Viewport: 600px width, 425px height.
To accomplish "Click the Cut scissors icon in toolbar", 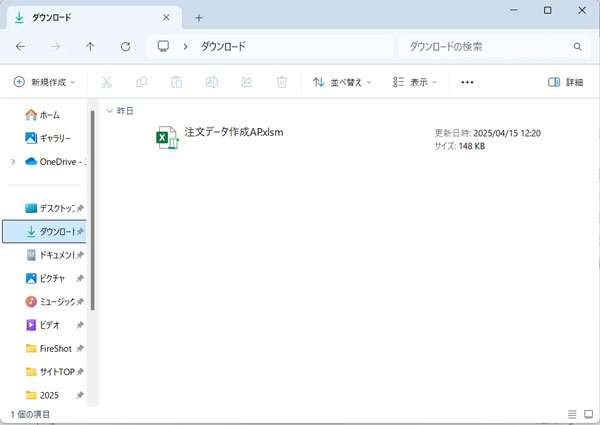I will pyautogui.click(x=107, y=82).
